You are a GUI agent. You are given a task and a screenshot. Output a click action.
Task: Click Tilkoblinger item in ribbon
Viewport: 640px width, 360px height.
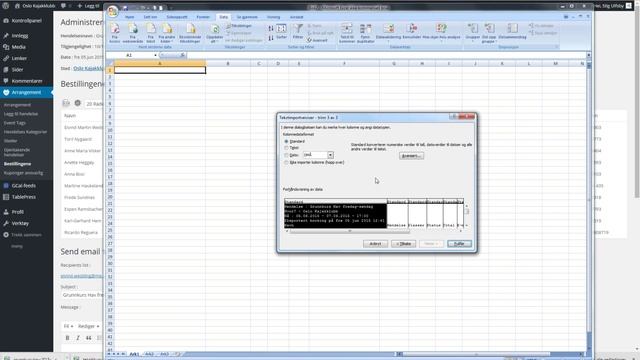coord(239,26)
